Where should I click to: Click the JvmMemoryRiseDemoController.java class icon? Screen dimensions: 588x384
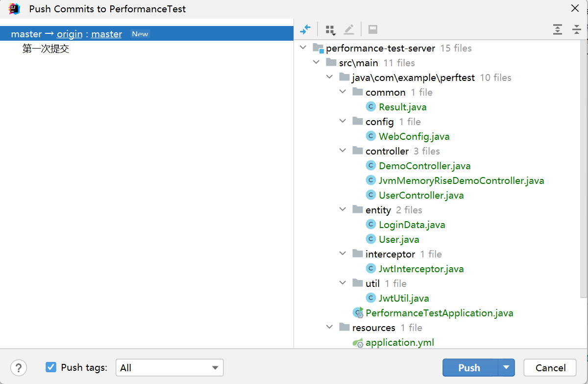[x=371, y=180]
